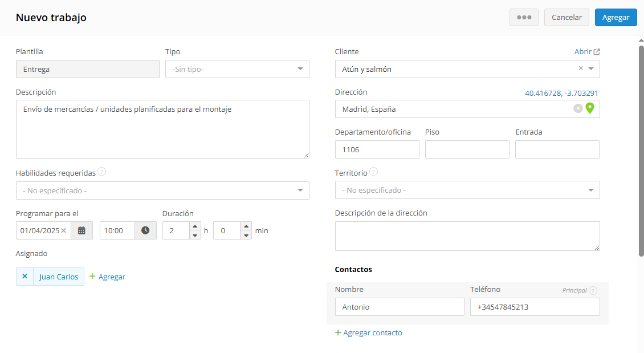Click the Contactos section heading
This screenshot has width=644, height=353.
pos(353,270)
